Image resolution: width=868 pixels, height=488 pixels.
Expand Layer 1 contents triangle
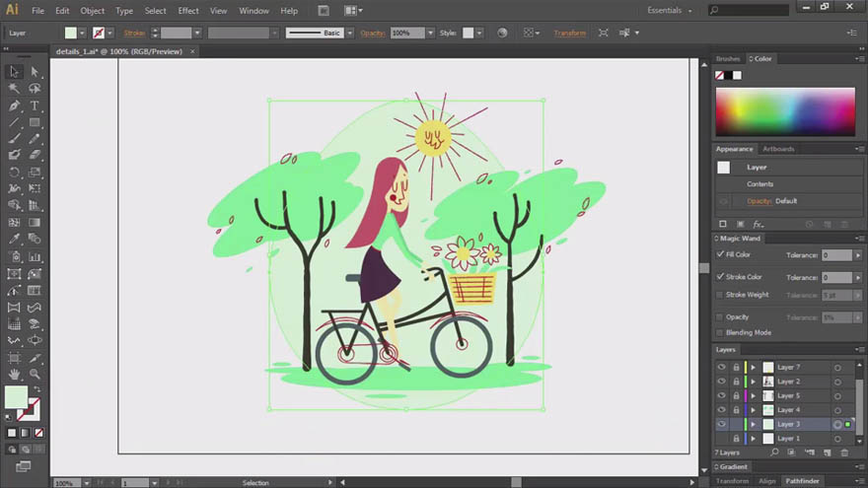(753, 439)
